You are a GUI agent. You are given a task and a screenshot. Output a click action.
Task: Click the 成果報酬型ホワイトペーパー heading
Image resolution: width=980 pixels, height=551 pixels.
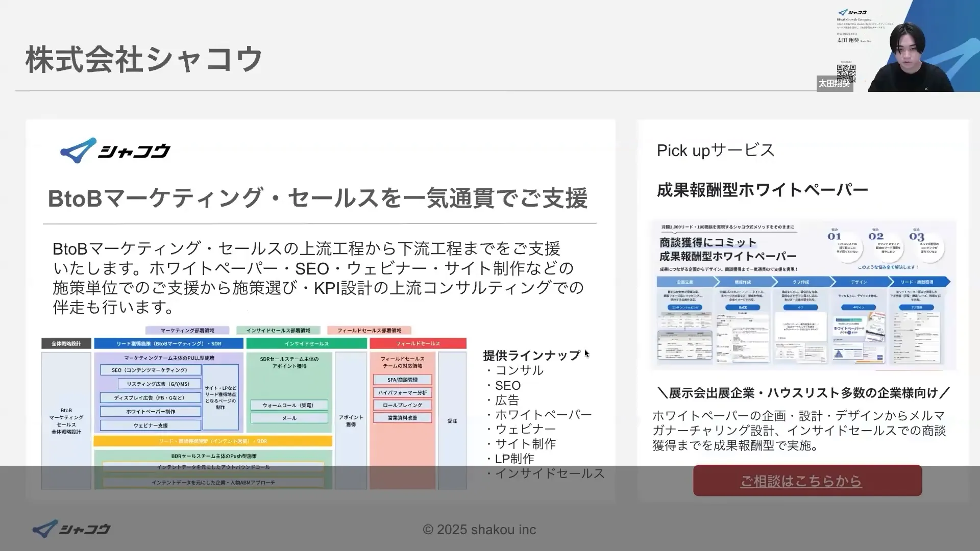click(762, 190)
